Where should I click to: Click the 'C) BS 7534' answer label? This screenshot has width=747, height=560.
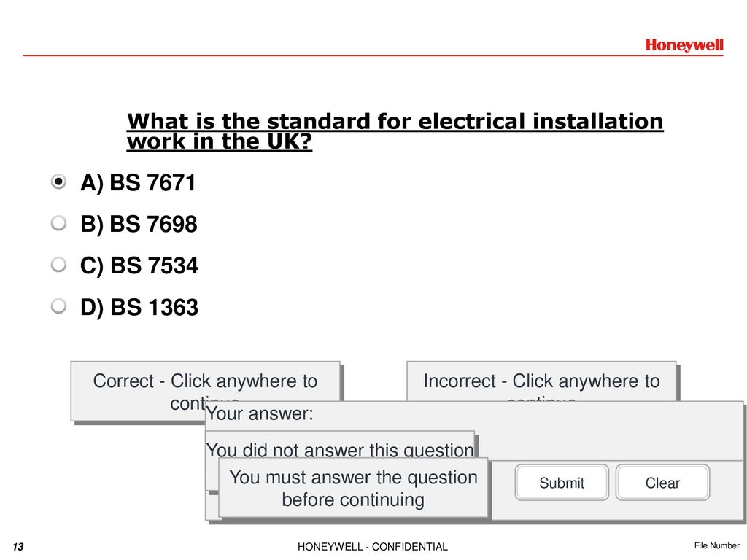[139, 265]
